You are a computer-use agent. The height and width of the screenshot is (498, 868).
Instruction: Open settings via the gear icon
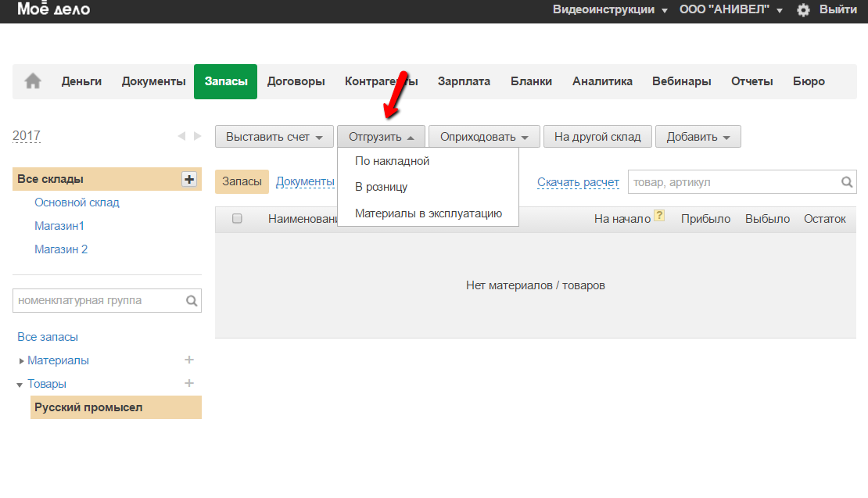(803, 10)
